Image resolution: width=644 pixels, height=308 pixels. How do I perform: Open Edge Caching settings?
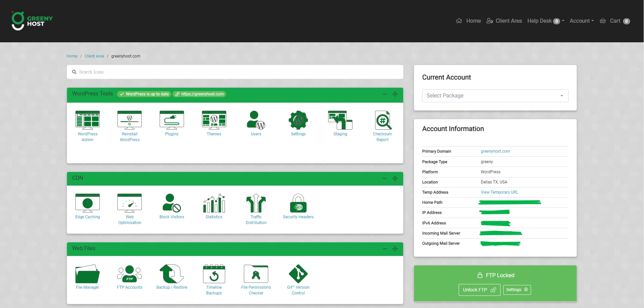(x=88, y=206)
